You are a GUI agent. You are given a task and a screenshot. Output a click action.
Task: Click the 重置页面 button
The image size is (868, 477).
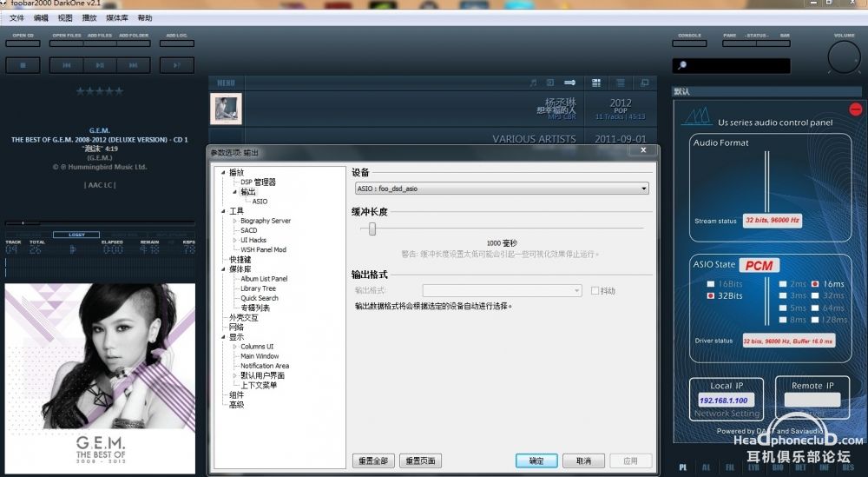[x=420, y=460]
